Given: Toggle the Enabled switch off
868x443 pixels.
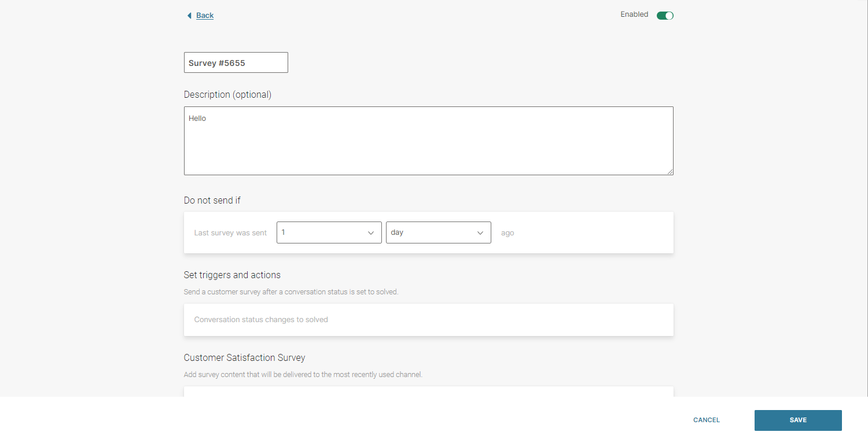Looking at the screenshot, I should (665, 16).
